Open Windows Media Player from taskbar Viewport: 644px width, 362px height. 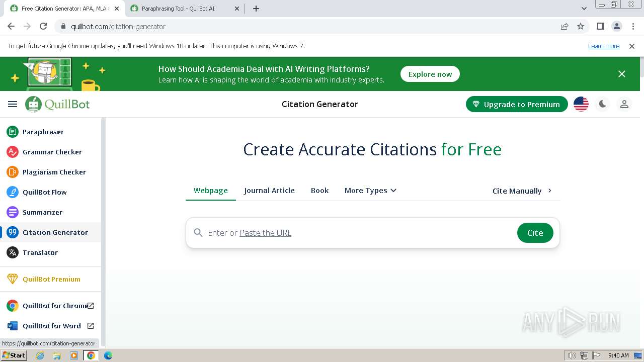[74, 355]
